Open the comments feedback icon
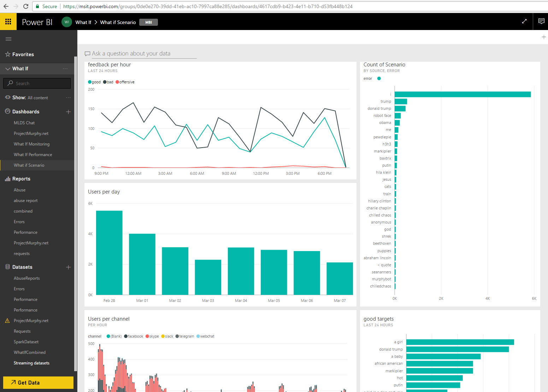 point(541,22)
